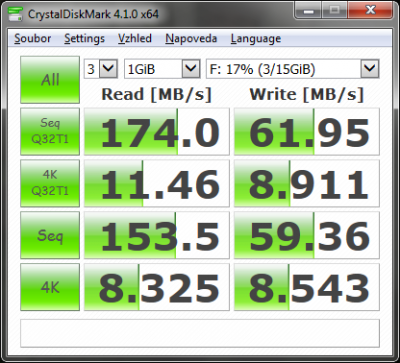Click the Seq Q32T1 read value 174.0
The width and height of the screenshot is (400, 363).
click(x=157, y=131)
